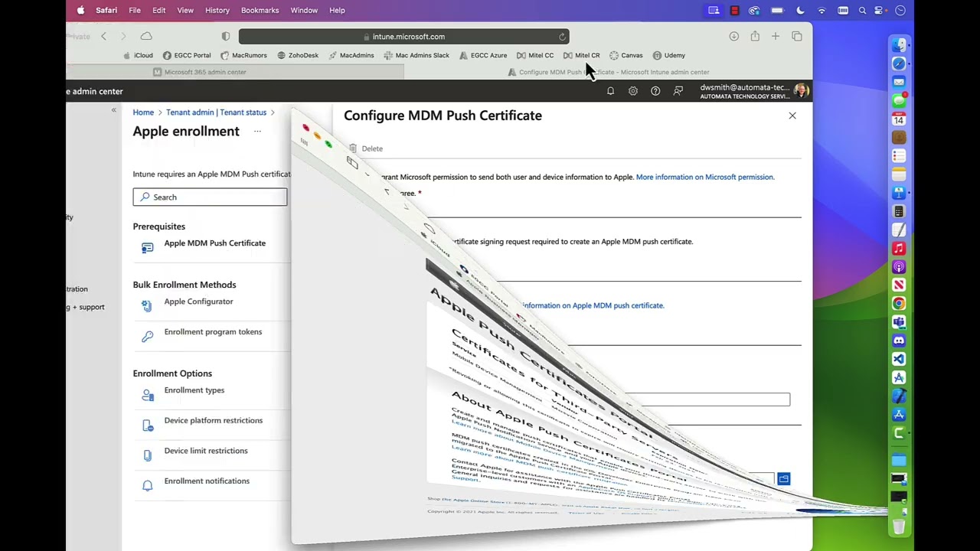Collapse the Intune sidebar with double chevron
The image size is (980, 551).
(113, 110)
